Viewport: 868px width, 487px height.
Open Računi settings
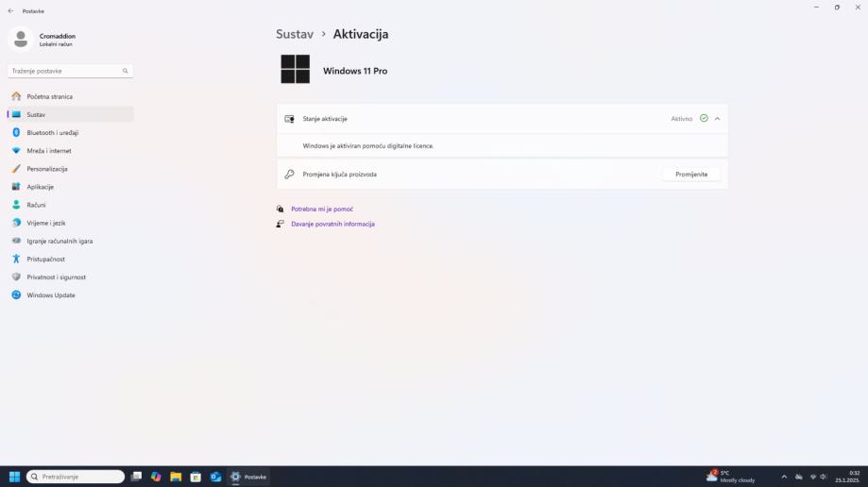pos(70,205)
